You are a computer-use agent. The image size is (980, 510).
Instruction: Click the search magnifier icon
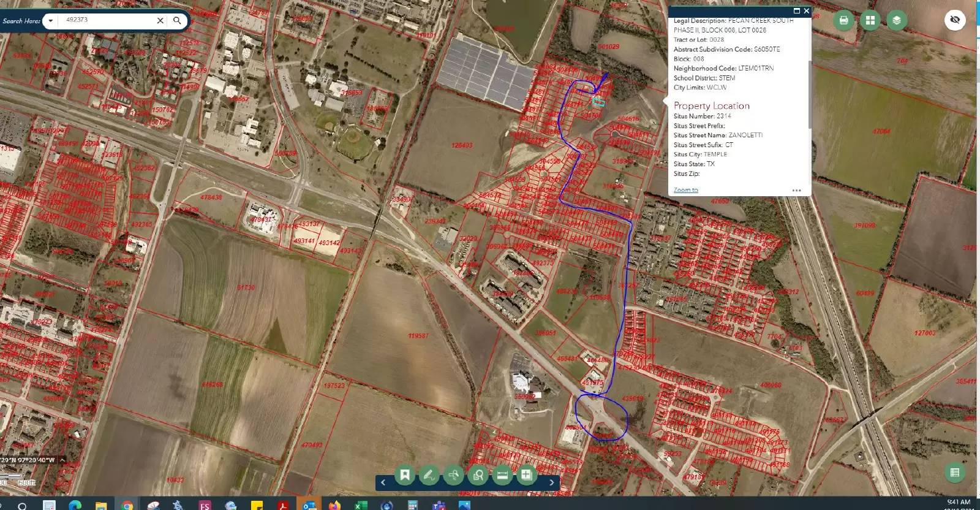point(177,20)
